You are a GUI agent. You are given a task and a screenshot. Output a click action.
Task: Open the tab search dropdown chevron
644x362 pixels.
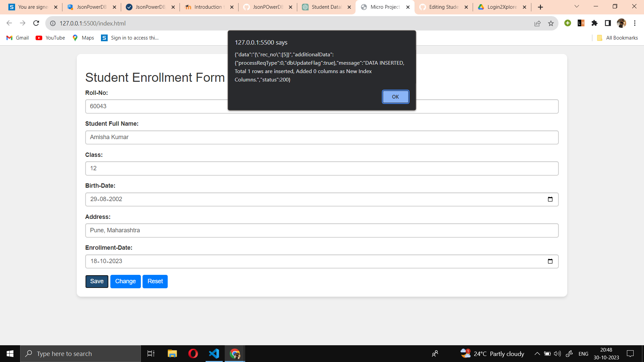[576, 7]
